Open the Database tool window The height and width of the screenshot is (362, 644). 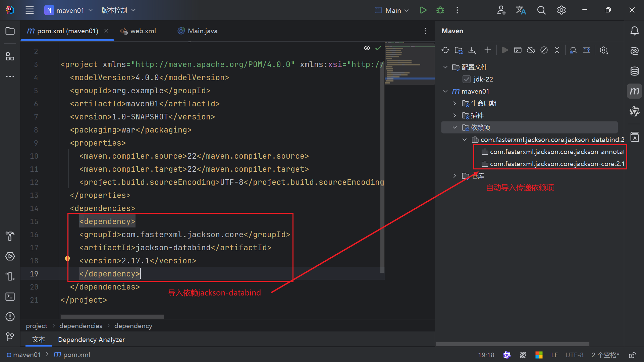point(634,71)
